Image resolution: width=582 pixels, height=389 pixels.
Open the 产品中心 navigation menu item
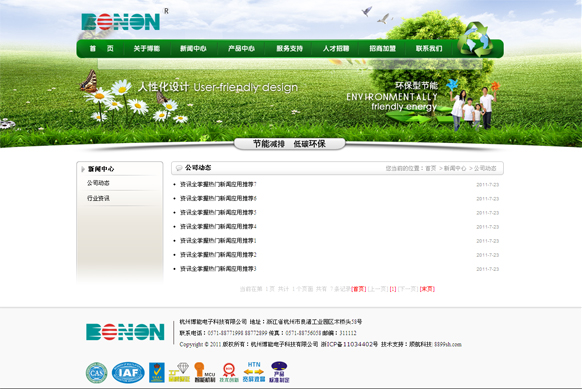[x=241, y=49]
